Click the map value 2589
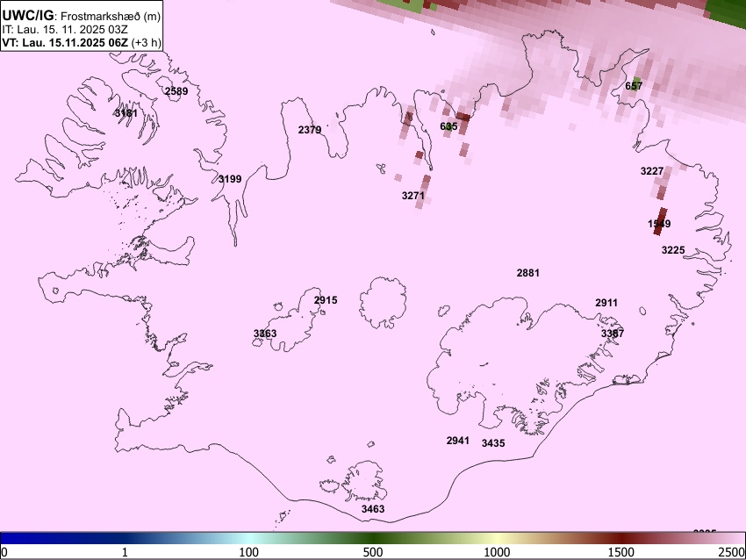Screen dimensions: 746x560 (x=176, y=91)
